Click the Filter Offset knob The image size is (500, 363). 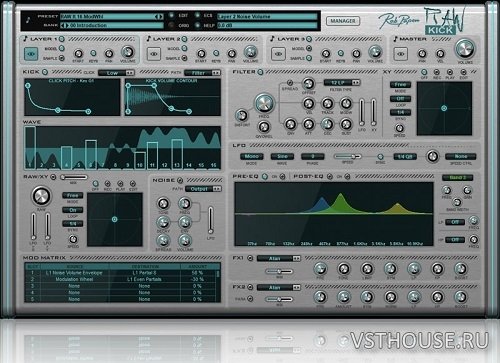coord(308,84)
